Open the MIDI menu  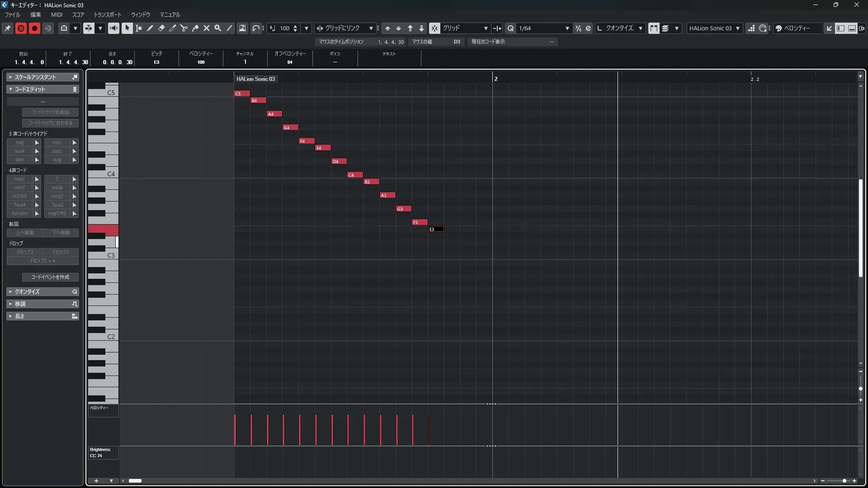[57, 14]
